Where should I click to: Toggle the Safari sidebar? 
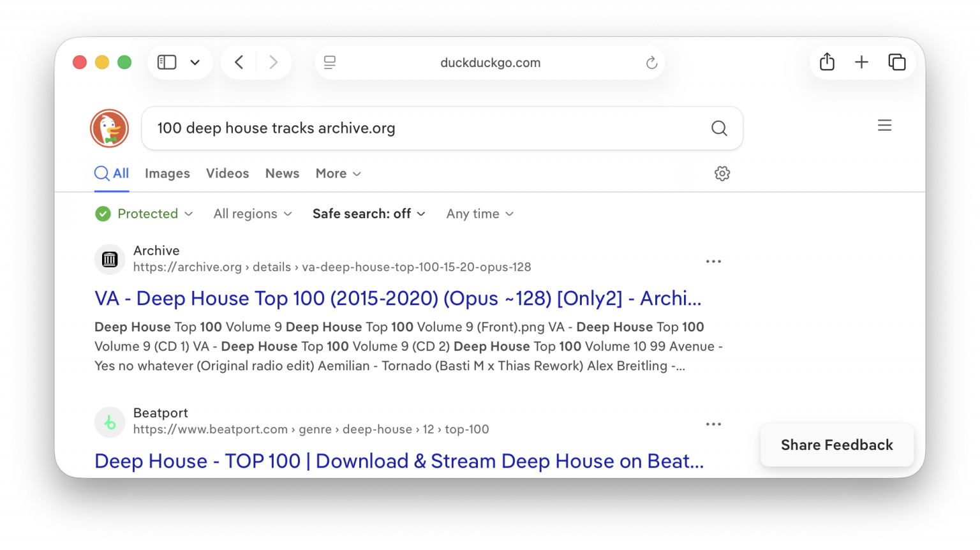click(167, 62)
